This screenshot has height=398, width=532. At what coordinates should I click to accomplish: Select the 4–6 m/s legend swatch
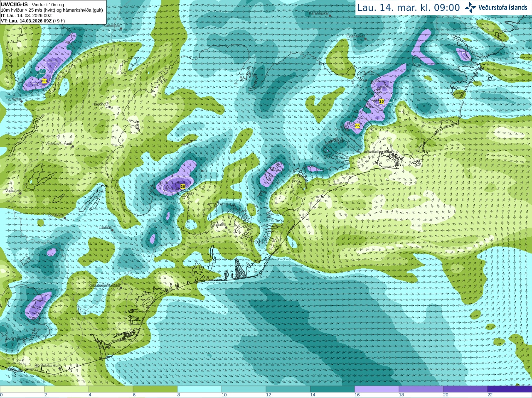coord(111,389)
